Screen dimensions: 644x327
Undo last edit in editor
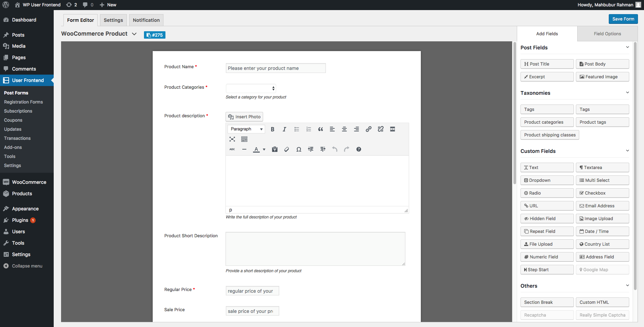tap(335, 149)
